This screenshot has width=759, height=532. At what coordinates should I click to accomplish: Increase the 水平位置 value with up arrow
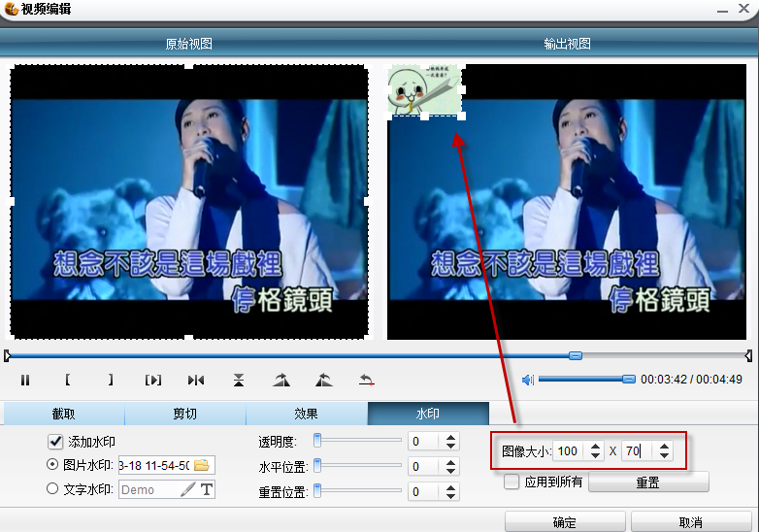coord(450,462)
